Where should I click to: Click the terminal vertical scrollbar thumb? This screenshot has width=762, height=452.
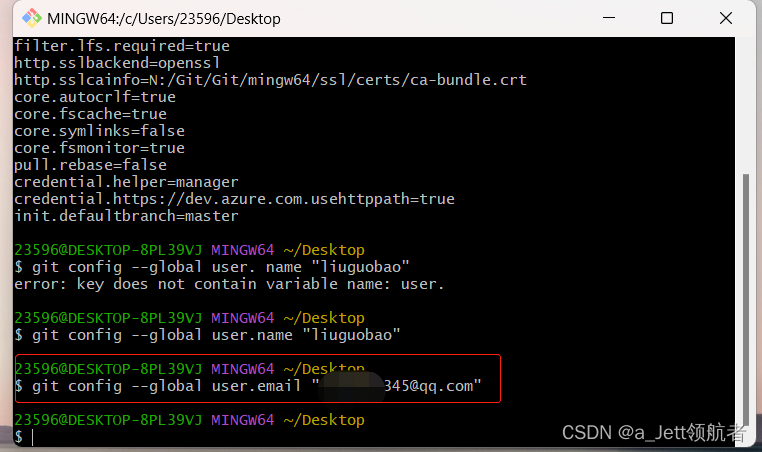tap(746, 299)
